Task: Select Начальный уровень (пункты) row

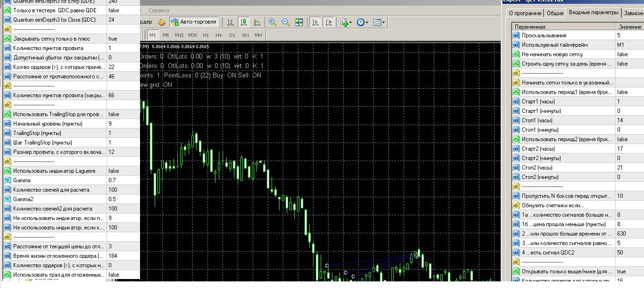Action: 71,124
